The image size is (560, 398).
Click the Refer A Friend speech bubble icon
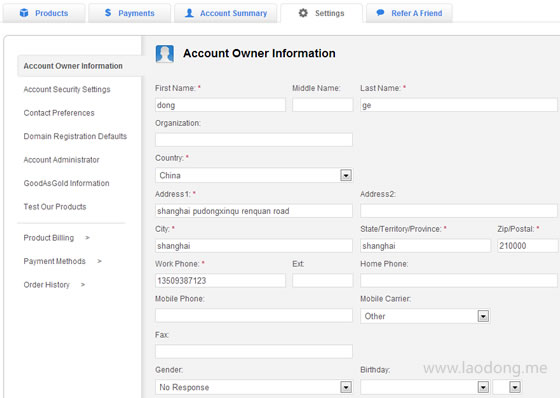tap(380, 13)
